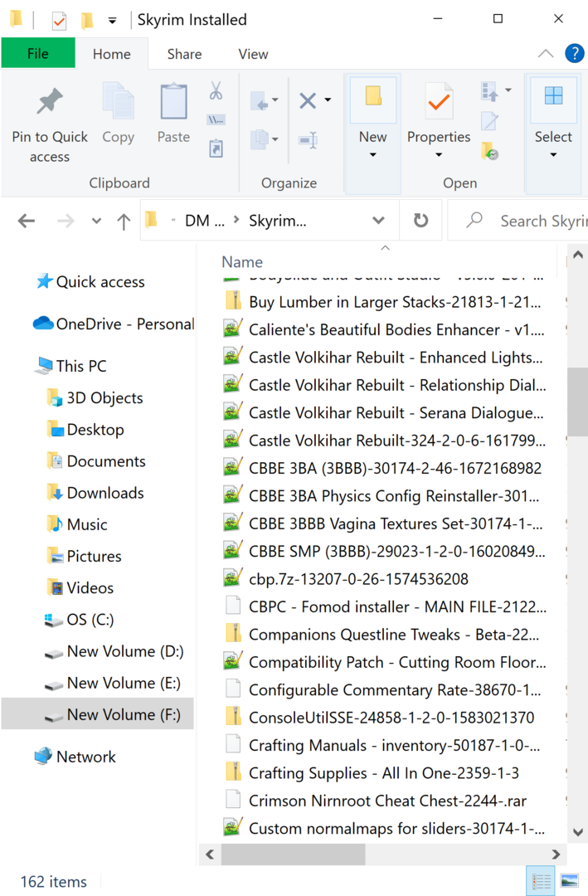Click the horizontal scrollbar thumb

293,855
